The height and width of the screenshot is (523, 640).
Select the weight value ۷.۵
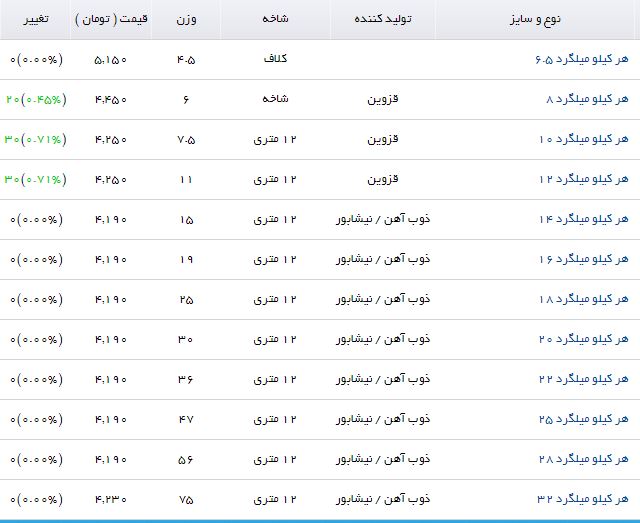(x=186, y=140)
